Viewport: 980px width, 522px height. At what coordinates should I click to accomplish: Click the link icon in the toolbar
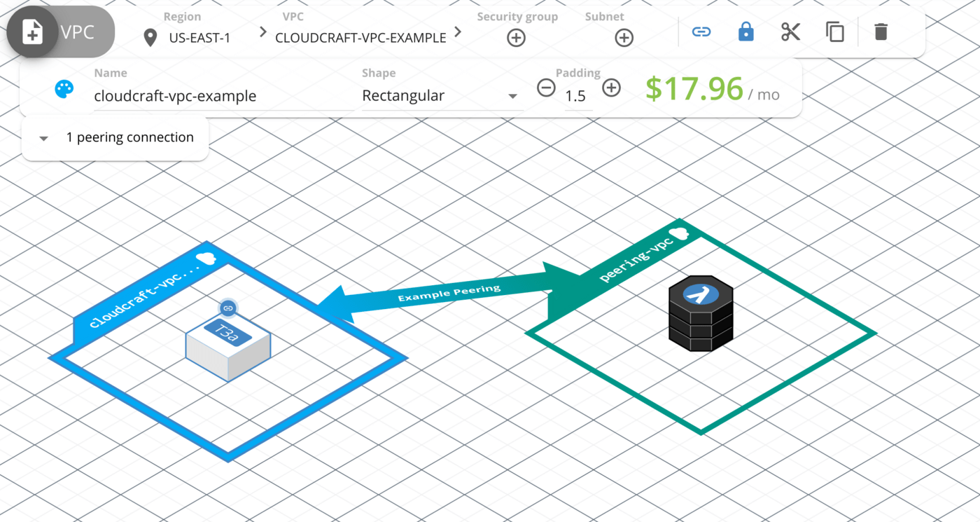(701, 32)
